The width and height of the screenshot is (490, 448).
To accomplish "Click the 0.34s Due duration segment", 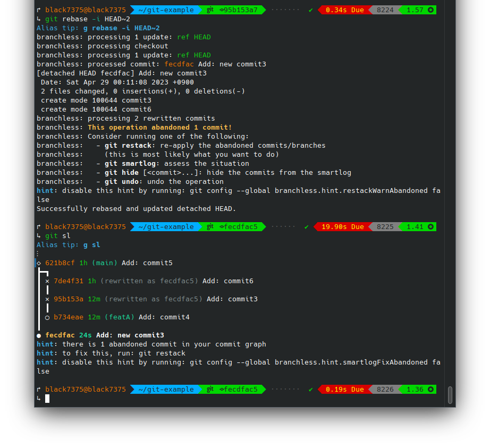I will pos(345,10).
